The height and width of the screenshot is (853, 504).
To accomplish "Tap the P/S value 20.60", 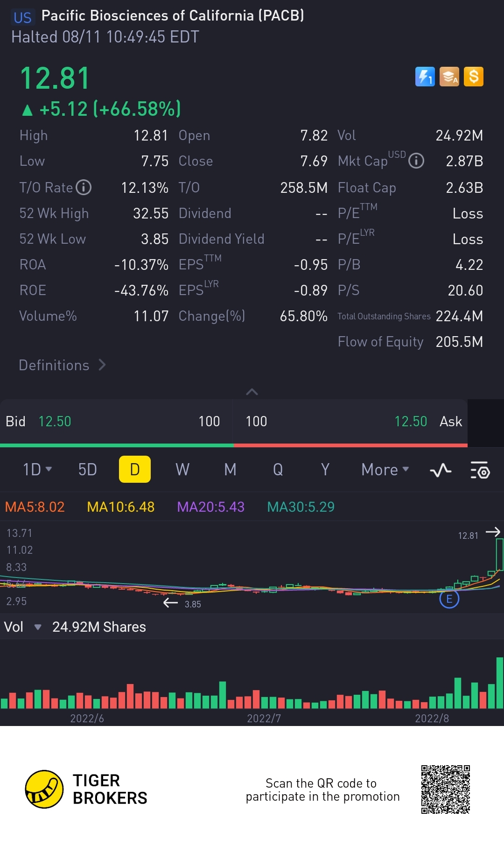I will pyautogui.click(x=465, y=290).
